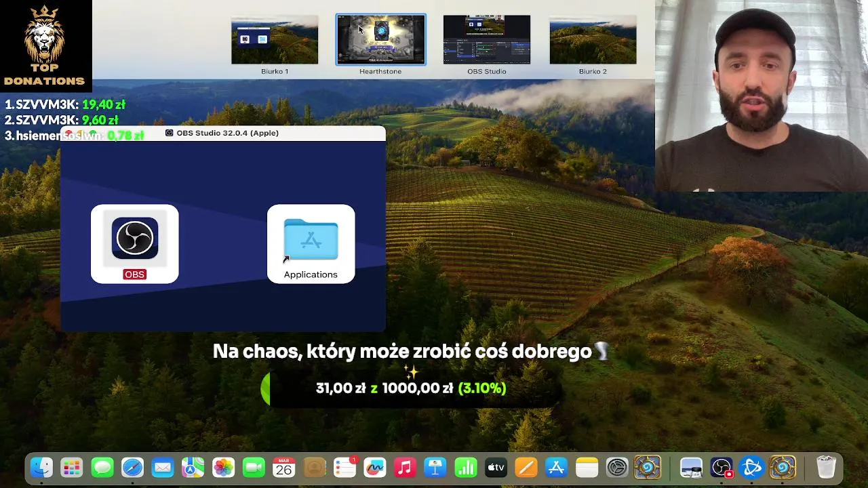Open Notes app in the dock
Viewport: 868px width, 488px height.
coord(587,468)
